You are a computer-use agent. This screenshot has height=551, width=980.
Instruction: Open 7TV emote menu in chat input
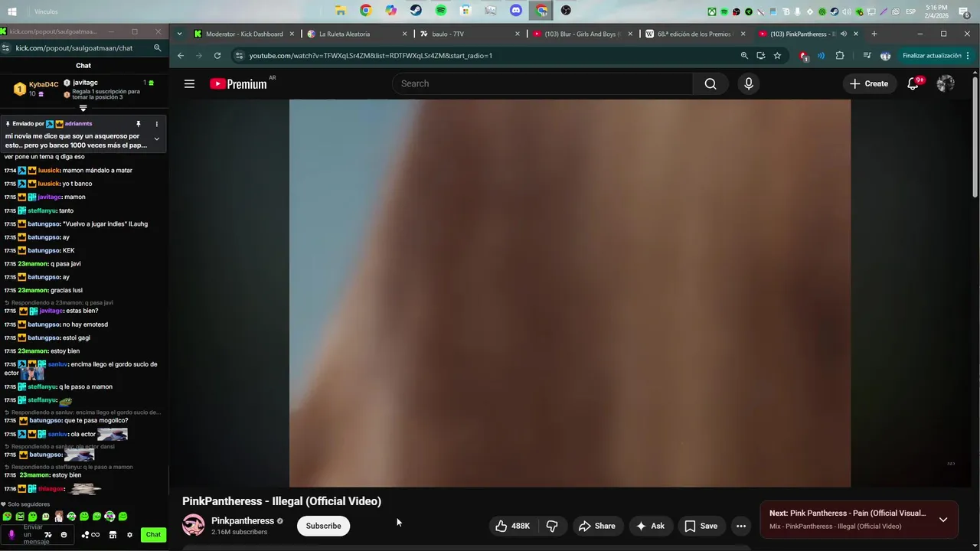click(48, 535)
